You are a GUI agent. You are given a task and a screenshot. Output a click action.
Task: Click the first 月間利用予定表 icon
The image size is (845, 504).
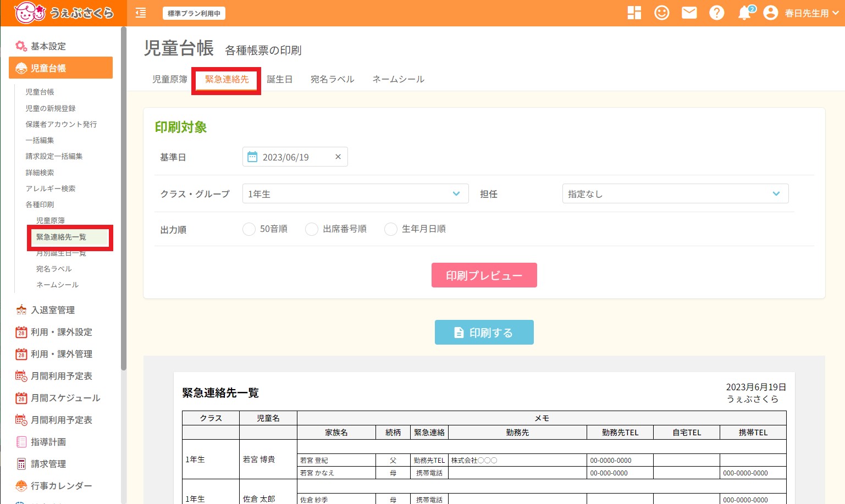pos(21,376)
